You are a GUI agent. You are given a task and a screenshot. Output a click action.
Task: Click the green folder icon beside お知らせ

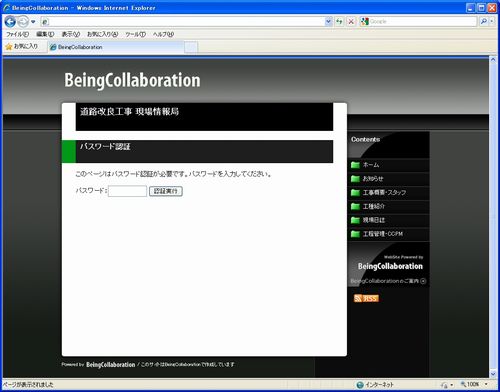pyautogui.click(x=355, y=178)
